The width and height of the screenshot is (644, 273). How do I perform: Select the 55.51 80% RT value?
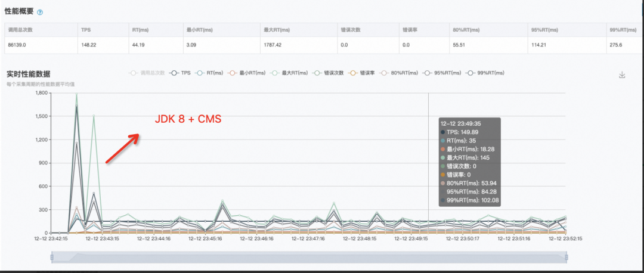[x=459, y=45]
